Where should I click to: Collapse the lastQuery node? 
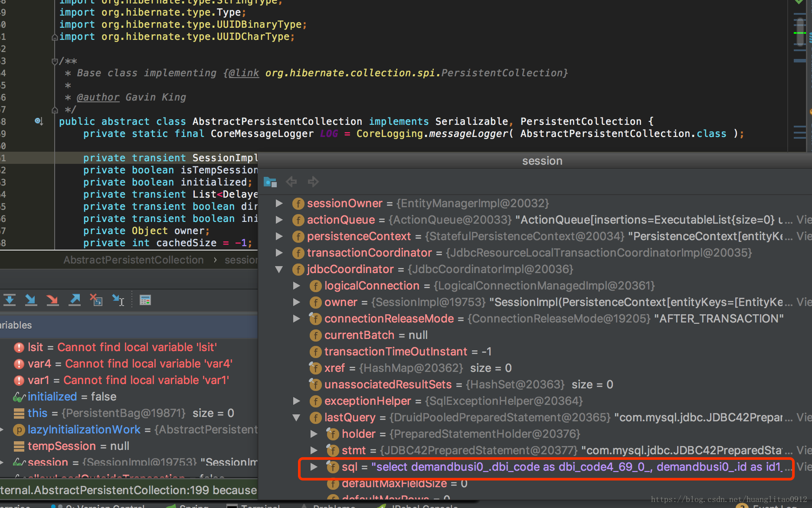click(x=297, y=417)
